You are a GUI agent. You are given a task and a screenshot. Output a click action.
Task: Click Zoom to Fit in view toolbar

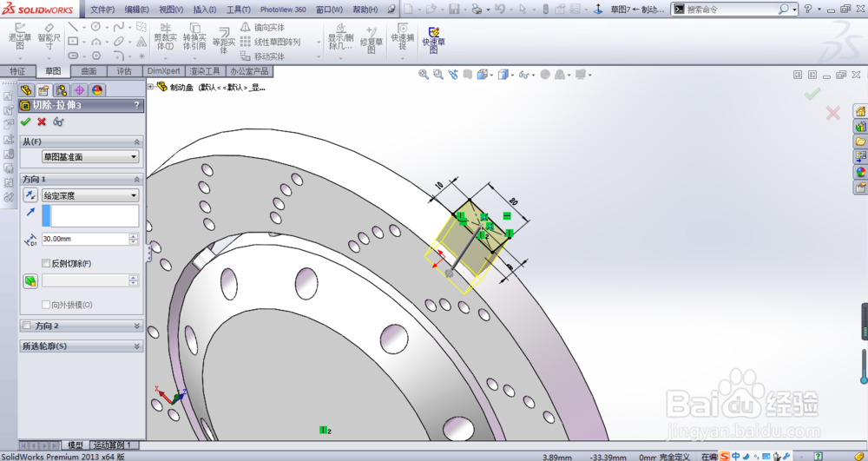(424, 74)
